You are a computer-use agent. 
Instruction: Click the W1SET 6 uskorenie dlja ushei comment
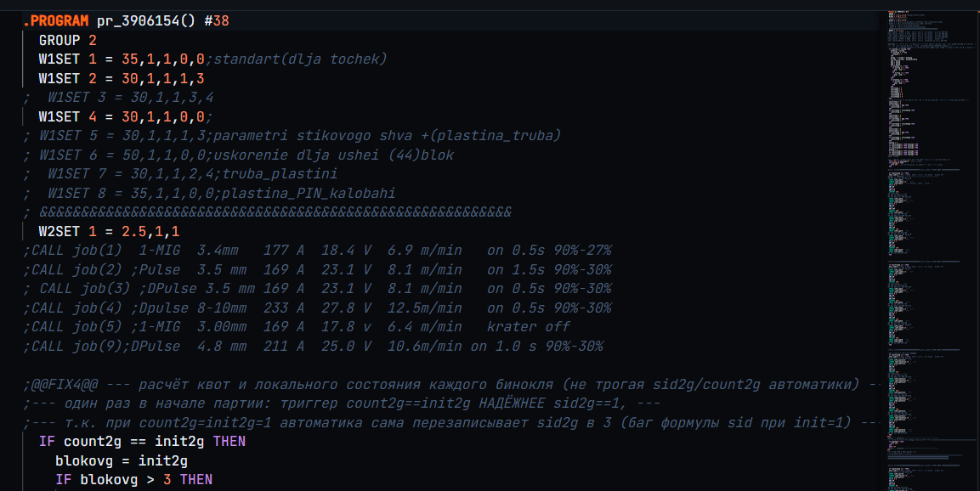[x=238, y=155]
